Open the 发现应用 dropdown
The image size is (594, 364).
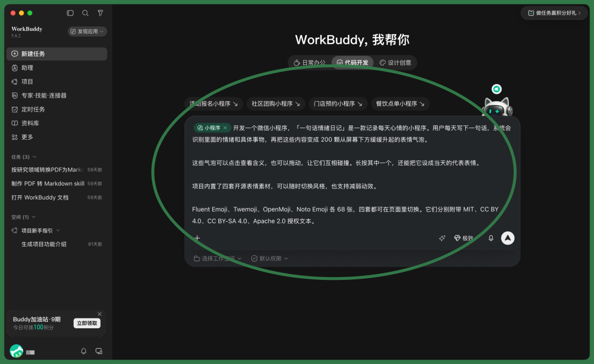(x=87, y=31)
